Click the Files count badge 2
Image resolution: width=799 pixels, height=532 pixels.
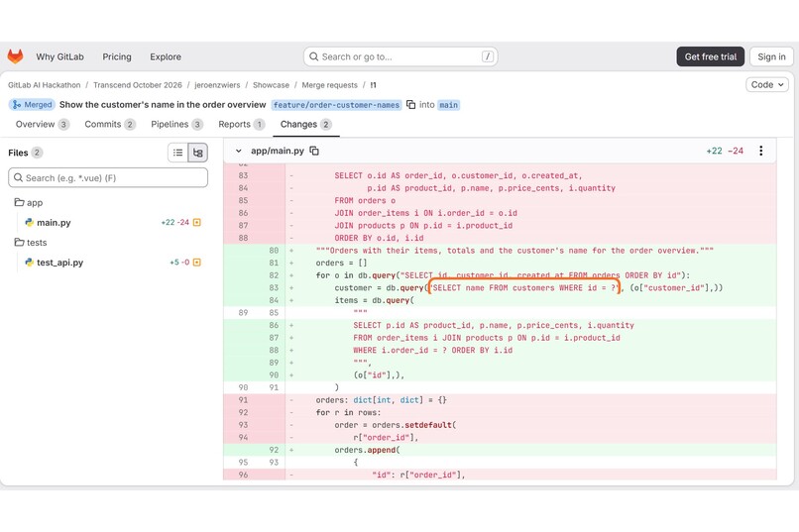coord(37,153)
